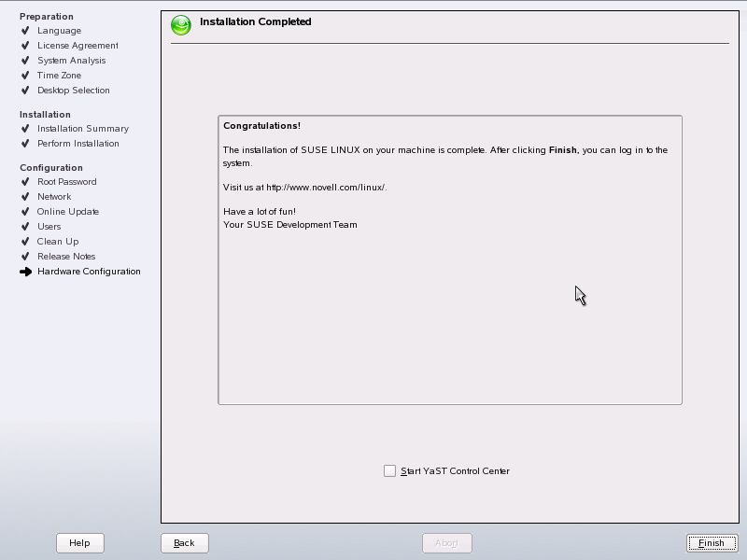Click the 'Have a lot of fun!' line
This screenshot has width=747, height=560.
tap(260, 212)
